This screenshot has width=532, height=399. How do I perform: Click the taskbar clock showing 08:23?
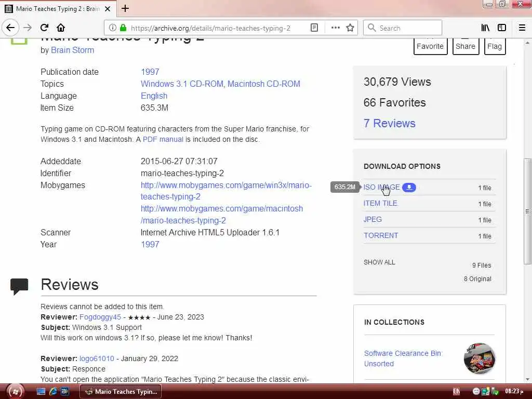click(514, 392)
